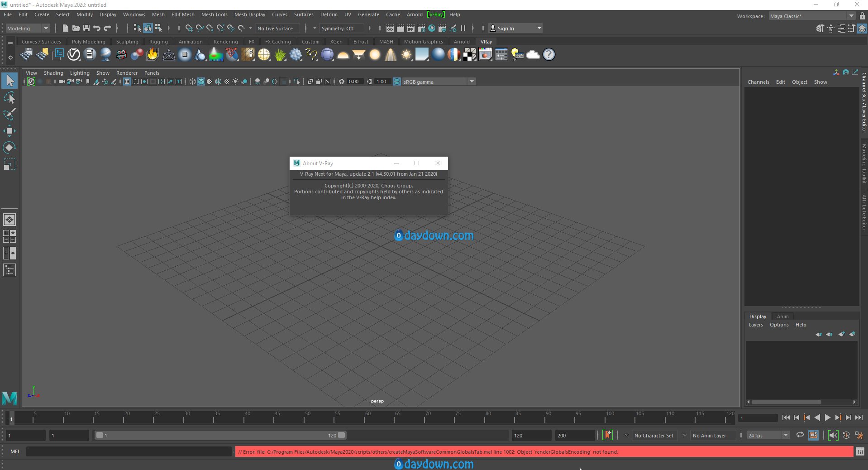Open the Mesh Tools menu
The width and height of the screenshot is (868, 470).
pyautogui.click(x=214, y=14)
